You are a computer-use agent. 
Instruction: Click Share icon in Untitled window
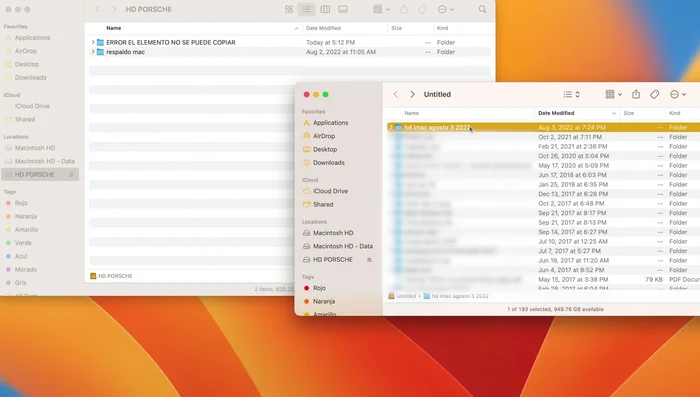[x=636, y=94]
